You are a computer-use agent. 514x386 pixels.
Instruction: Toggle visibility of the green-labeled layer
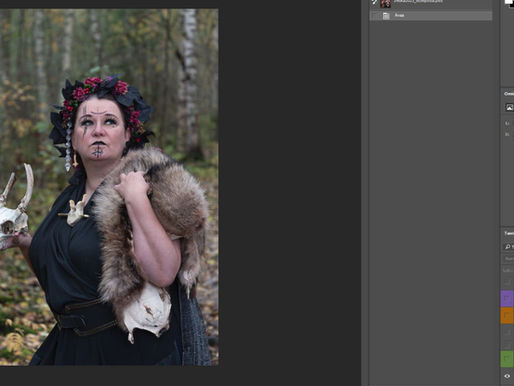click(x=507, y=359)
